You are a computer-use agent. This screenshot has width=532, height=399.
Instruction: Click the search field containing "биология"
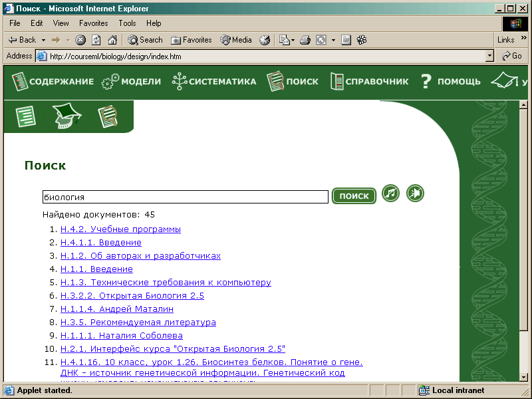(186, 197)
